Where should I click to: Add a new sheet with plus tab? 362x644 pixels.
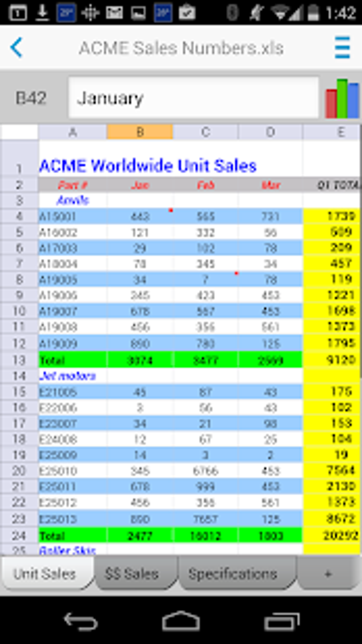pos(329,574)
